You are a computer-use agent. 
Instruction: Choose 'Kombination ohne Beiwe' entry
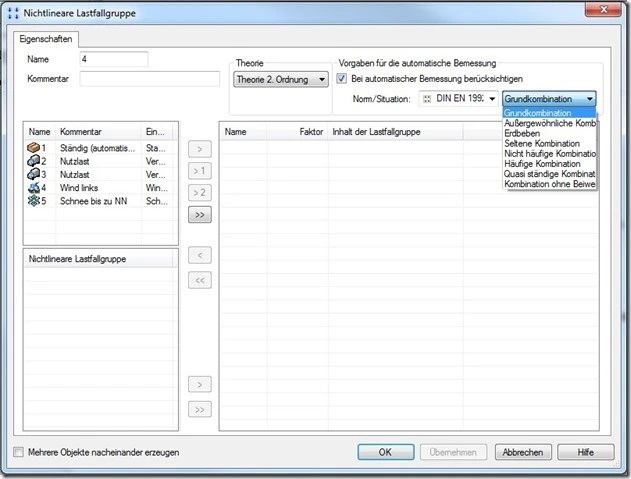click(549, 184)
